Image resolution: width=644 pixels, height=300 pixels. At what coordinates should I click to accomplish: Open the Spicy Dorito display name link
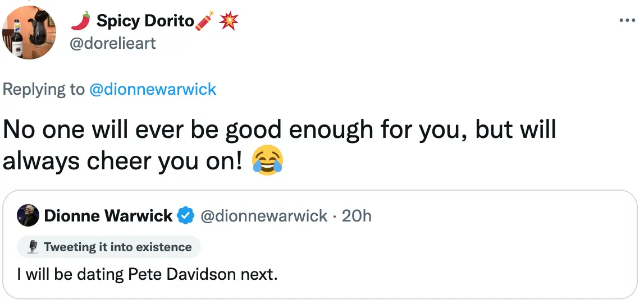click(x=145, y=21)
